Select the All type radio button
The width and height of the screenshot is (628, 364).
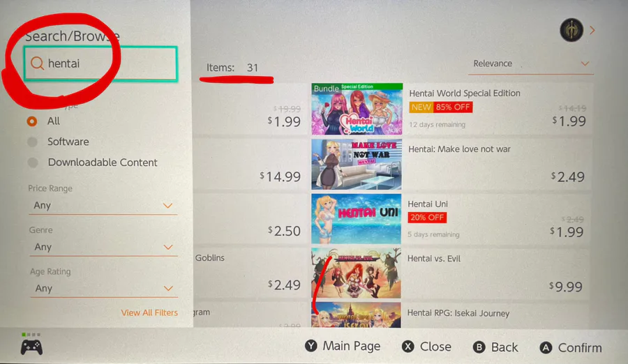point(32,121)
